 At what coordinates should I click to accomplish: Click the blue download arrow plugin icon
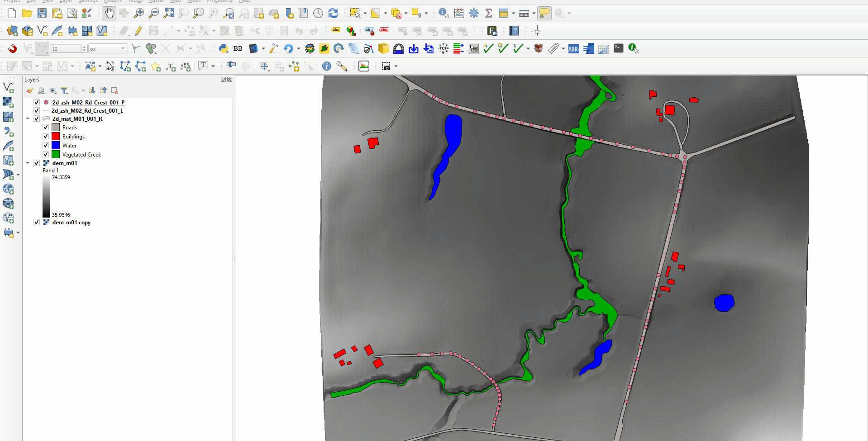(x=414, y=48)
